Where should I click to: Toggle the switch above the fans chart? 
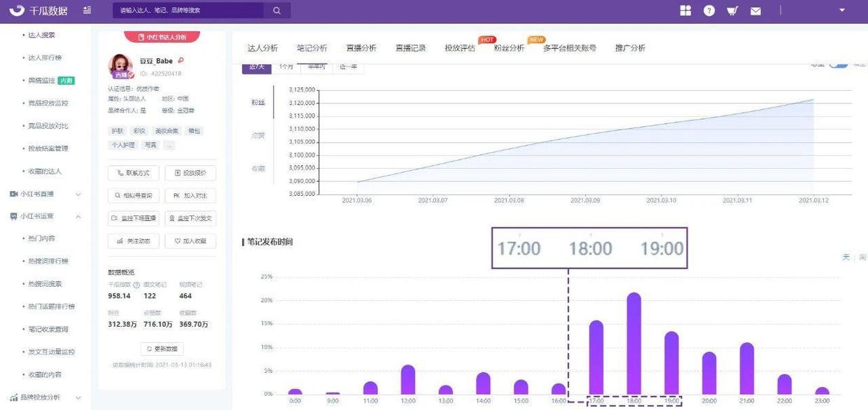tap(838, 64)
